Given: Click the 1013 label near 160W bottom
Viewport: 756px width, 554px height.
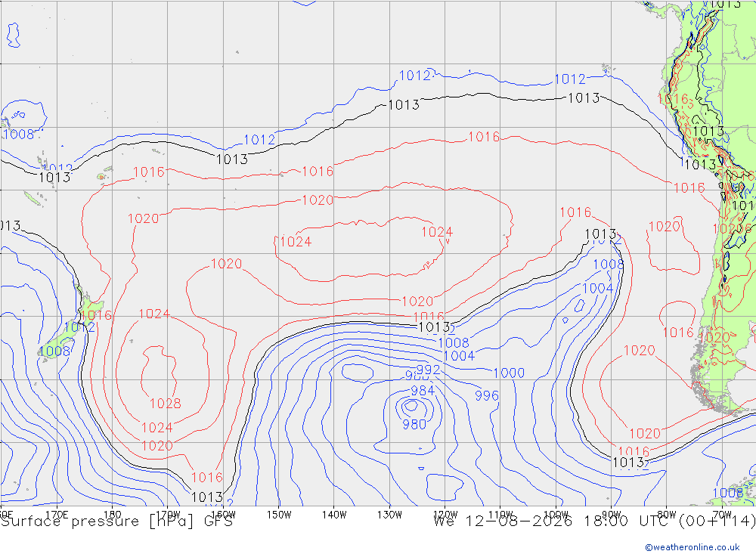Looking at the screenshot, I should point(206,497).
